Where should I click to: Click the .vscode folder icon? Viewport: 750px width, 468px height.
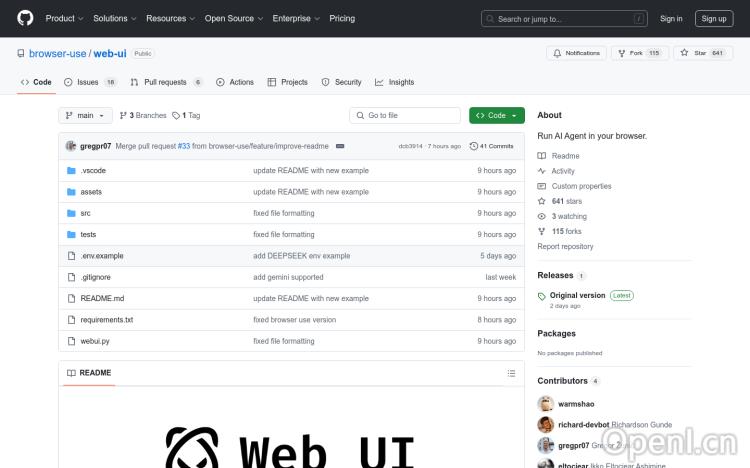(71, 171)
